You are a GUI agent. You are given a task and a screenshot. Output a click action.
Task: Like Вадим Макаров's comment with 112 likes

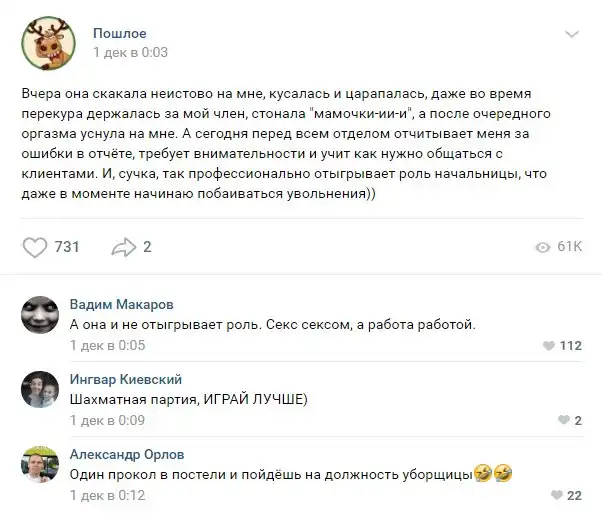547,346
